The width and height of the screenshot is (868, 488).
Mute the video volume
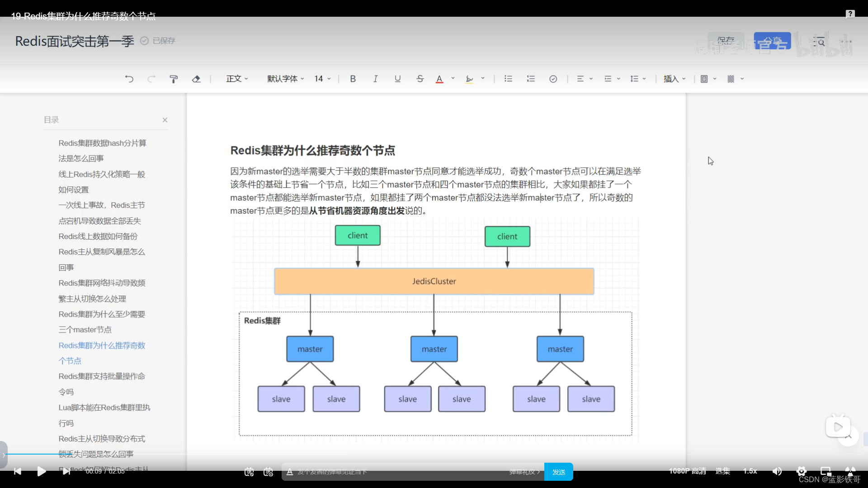(x=777, y=471)
